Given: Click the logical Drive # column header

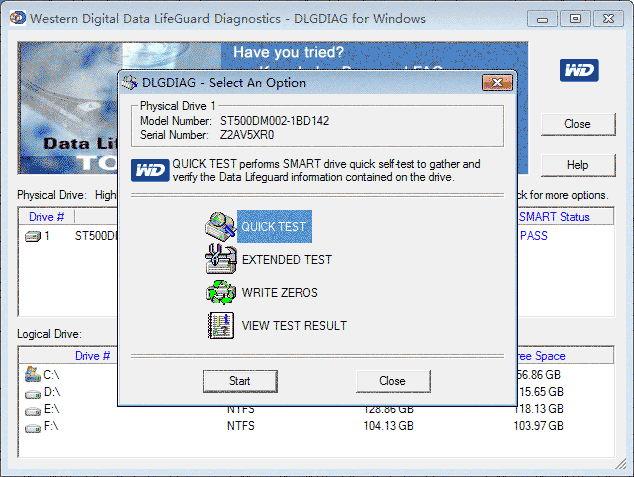Looking at the screenshot, I should pos(92,356).
